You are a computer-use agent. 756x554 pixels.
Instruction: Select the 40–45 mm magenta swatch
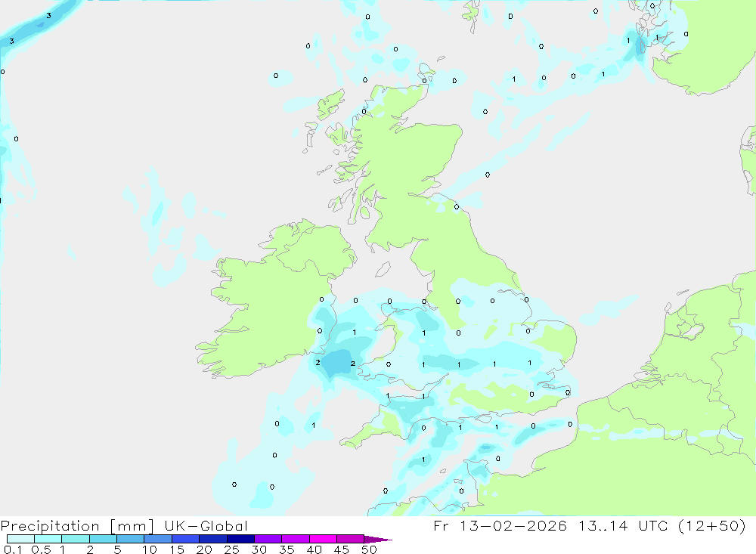click(323, 539)
